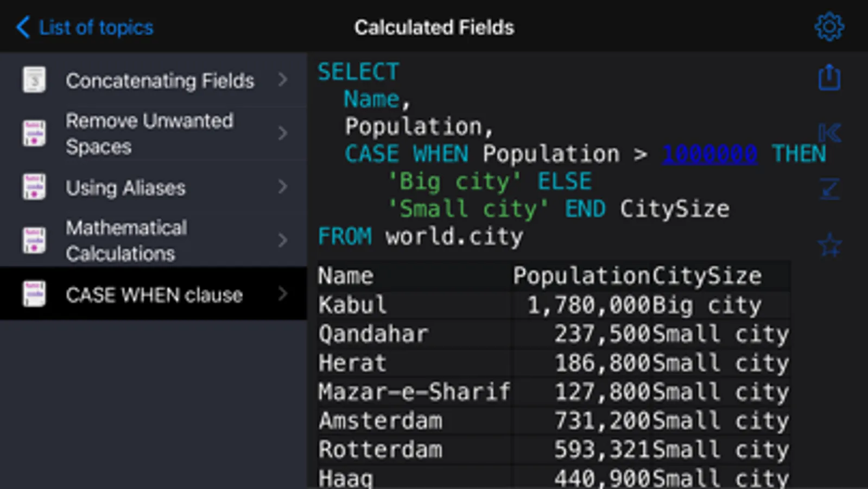The width and height of the screenshot is (868, 489).
Task: Tap the share icon beside the query
Action: point(829,78)
